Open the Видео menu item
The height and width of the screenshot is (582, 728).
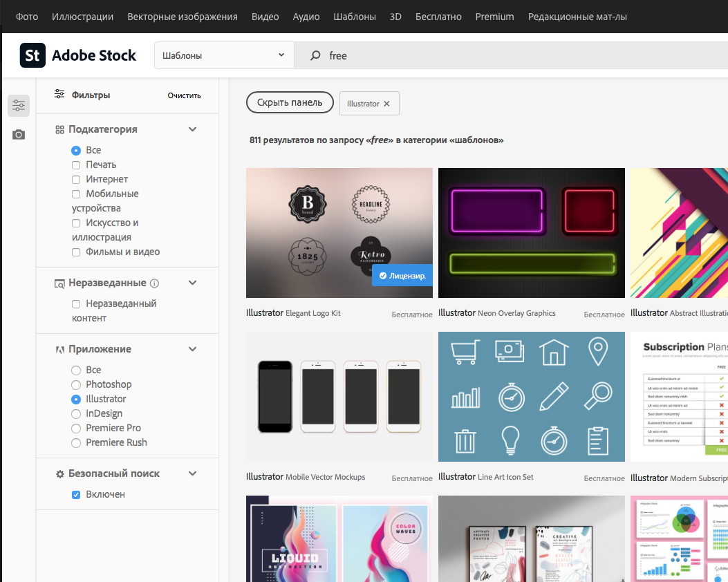265,17
